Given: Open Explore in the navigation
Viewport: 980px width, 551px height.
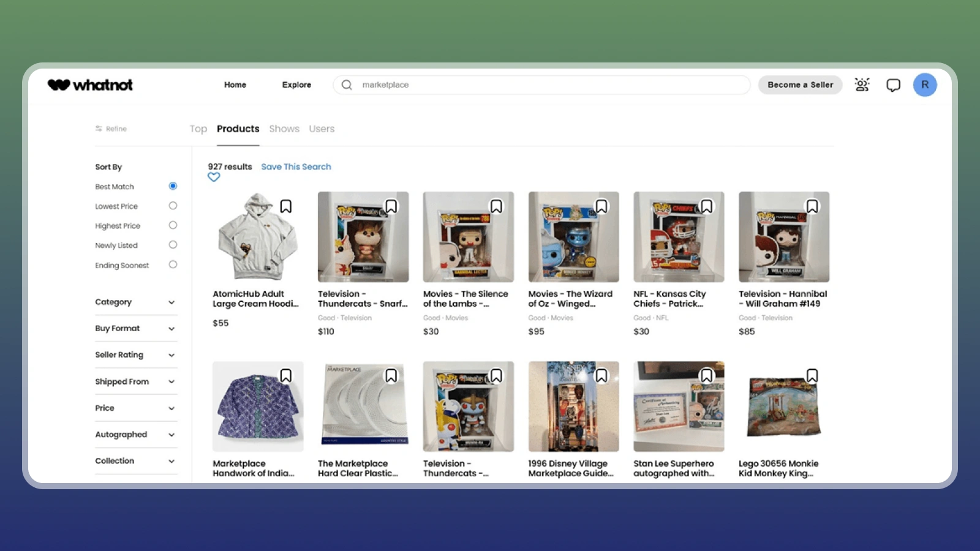Looking at the screenshot, I should (296, 84).
